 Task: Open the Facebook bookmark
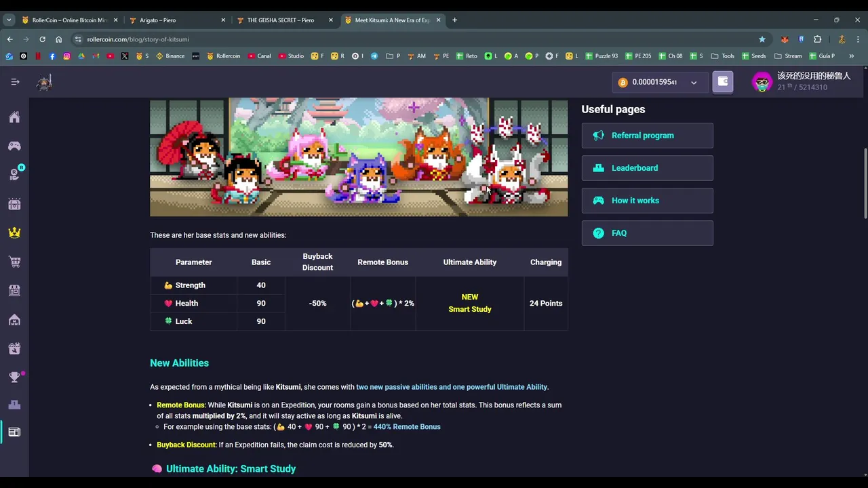coord(52,56)
